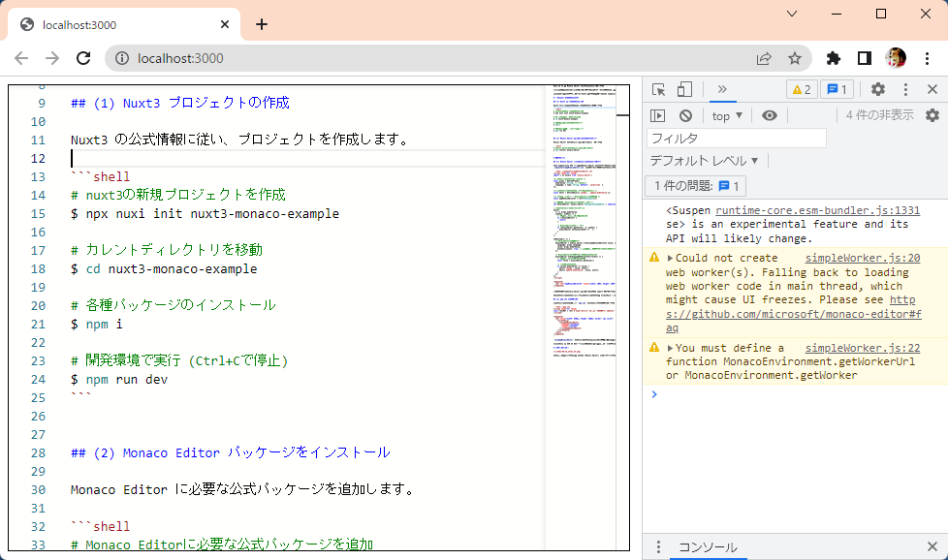This screenshot has width=948, height=560.
Task: Open simpleWorker.js:20 source link
Action: click(x=862, y=258)
